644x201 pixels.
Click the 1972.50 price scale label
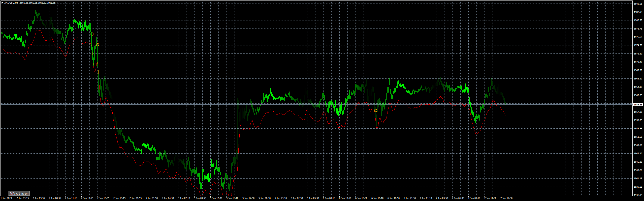(x=638, y=54)
